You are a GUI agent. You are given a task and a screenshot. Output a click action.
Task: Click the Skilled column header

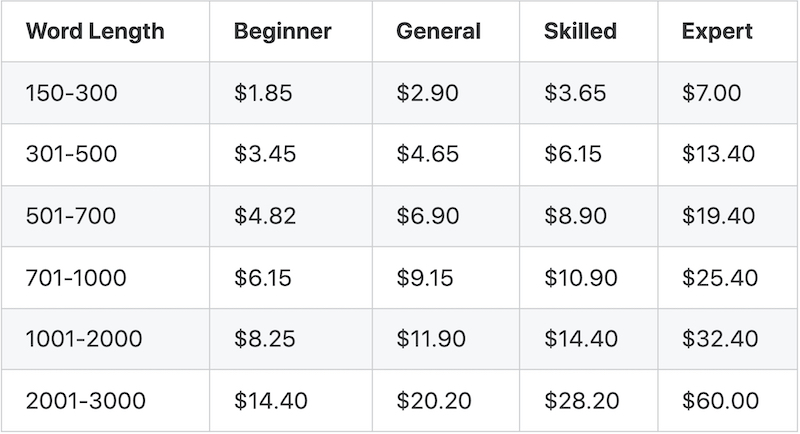coord(581,31)
